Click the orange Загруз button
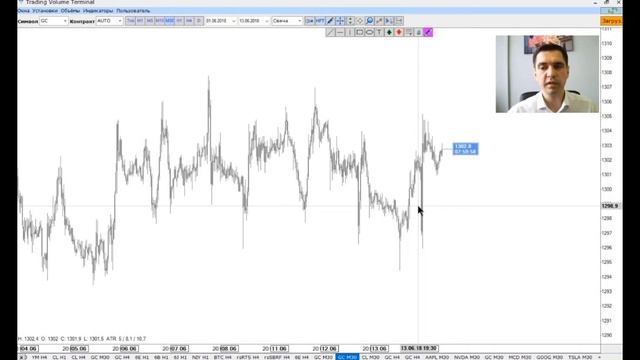 611,20
